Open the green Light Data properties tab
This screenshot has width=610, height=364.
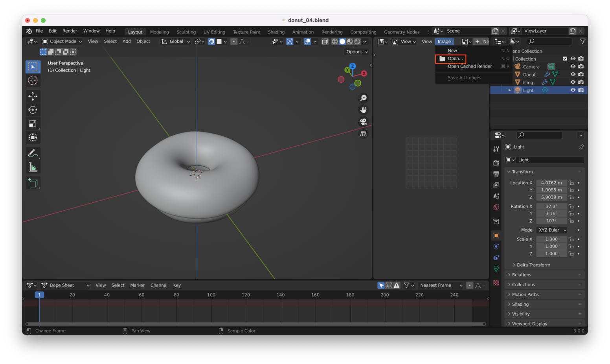(x=496, y=268)
